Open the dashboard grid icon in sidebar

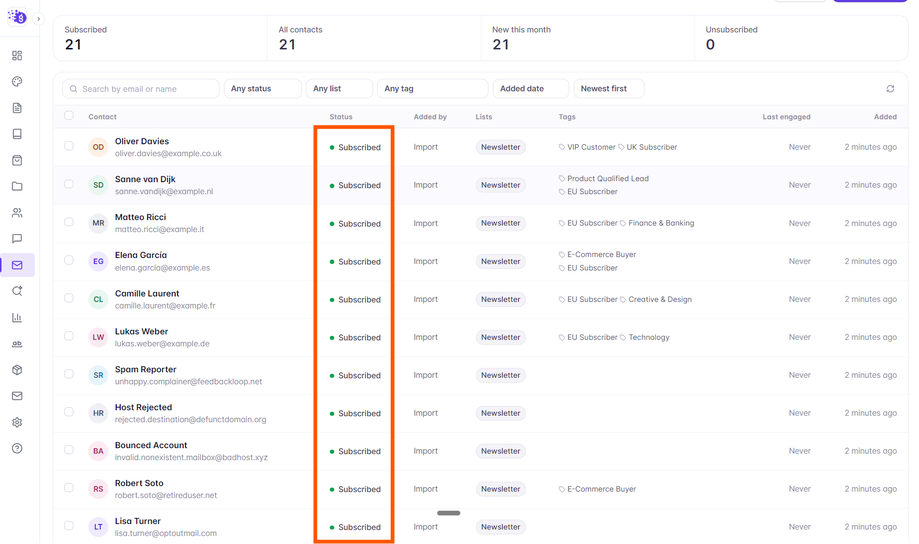click(17, 56)
